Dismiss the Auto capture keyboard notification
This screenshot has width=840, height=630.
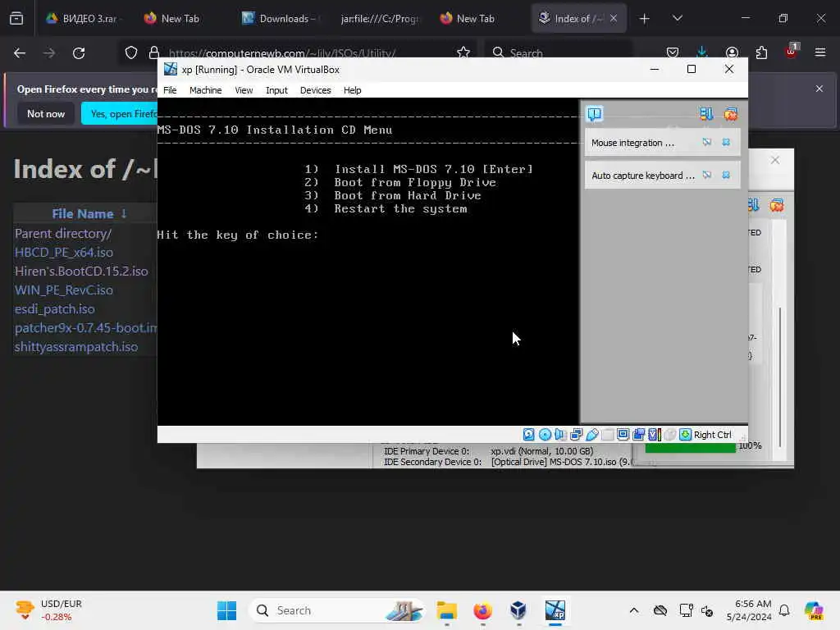click(727, 176)
